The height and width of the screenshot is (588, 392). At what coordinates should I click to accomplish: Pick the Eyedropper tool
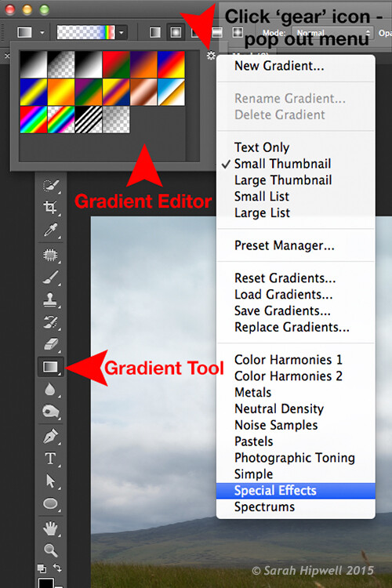[50, 230]
